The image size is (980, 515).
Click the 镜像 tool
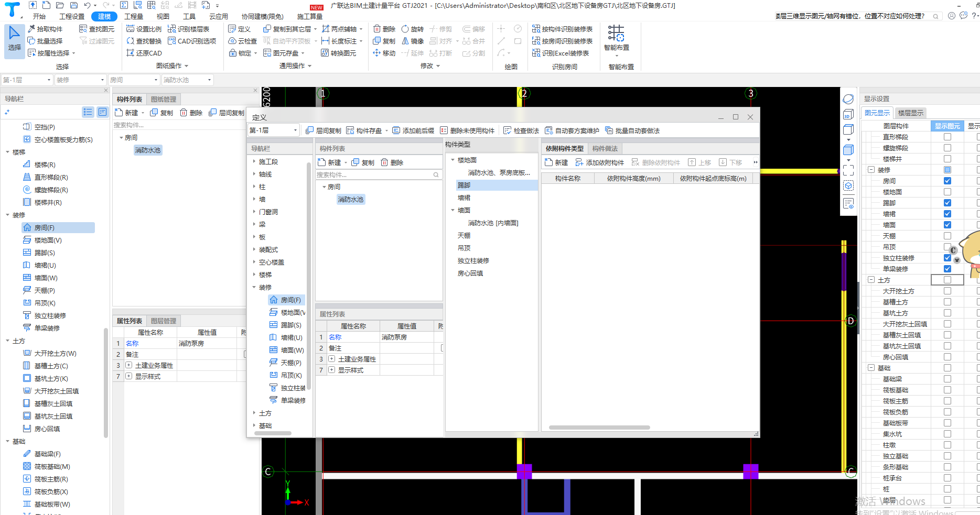[x=412, y=41]
